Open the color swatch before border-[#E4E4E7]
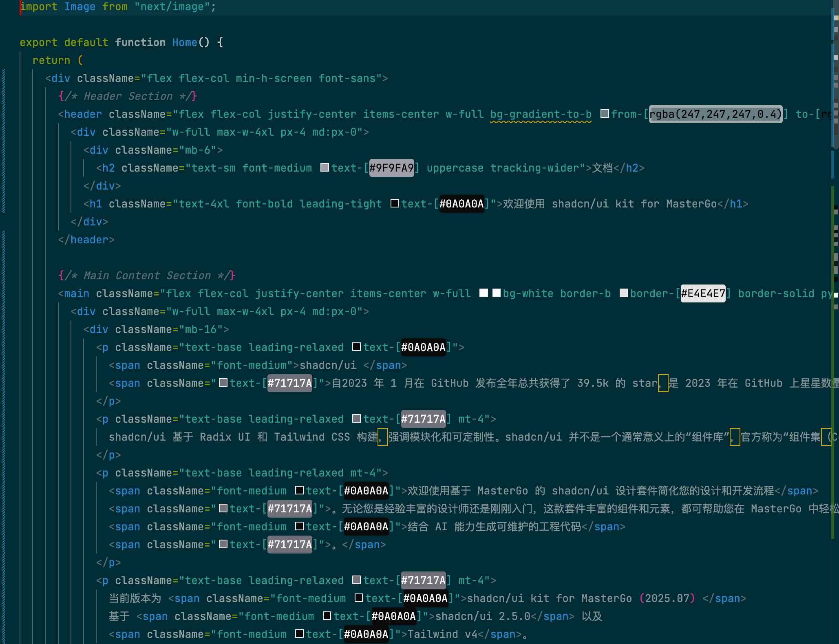Screen dimensions: 839x644 (624, 293)
